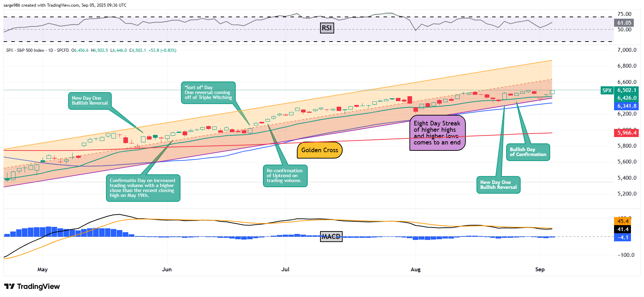Click the 'Sort of' Day One reversal callout
This screenshot has height=297, width=644.
(208, 93)
